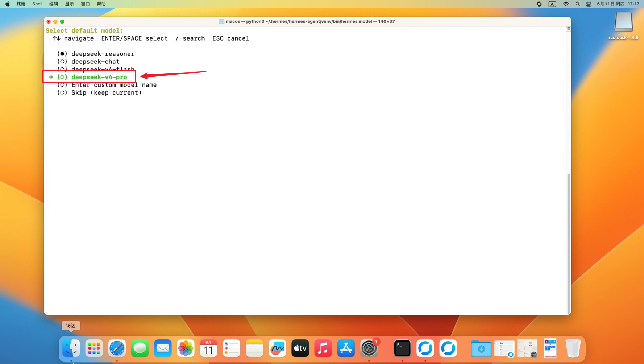Click the '/ search' hint text

190,38
